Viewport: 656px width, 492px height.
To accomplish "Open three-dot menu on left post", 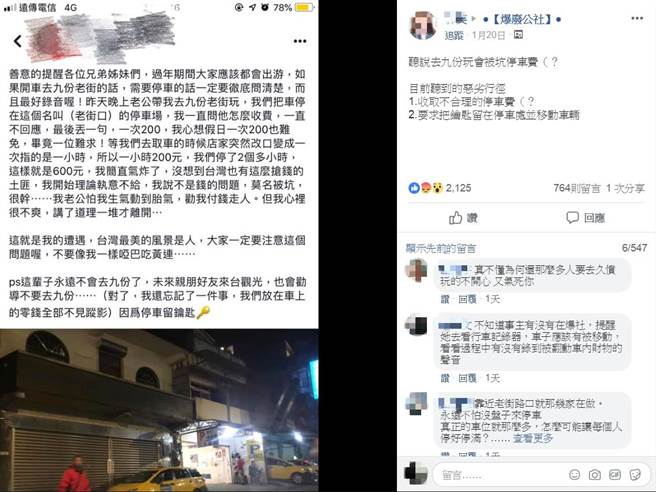I will pyautogui.click(x=300, y=41).
